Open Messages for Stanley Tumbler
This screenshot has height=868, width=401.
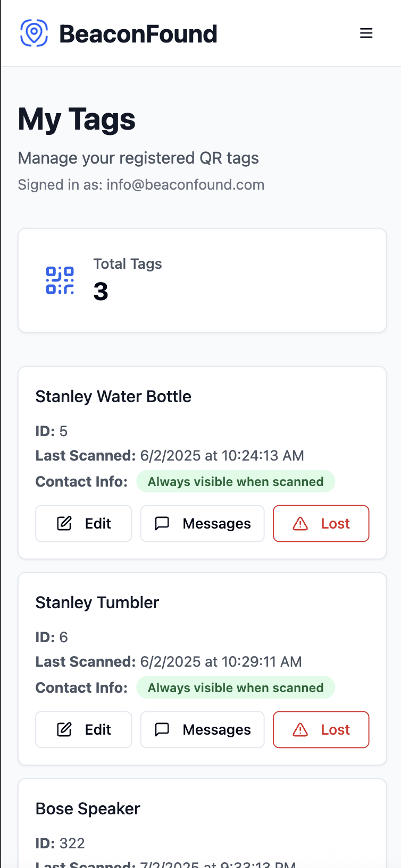coord(202,729)
